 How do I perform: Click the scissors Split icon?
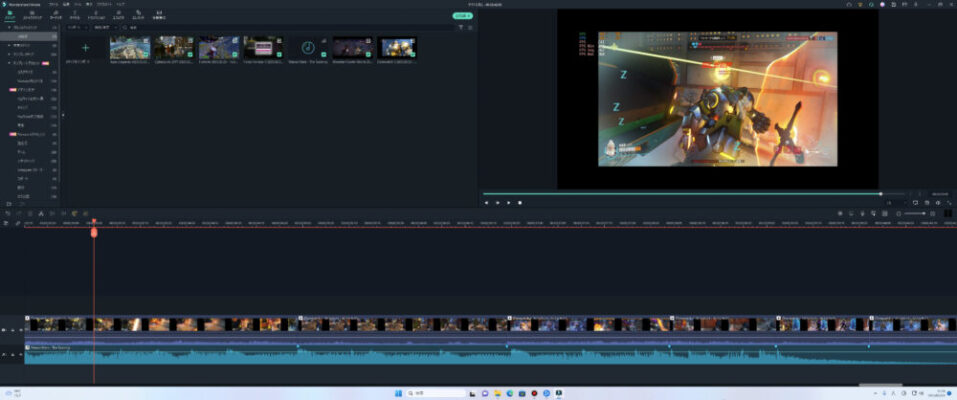(x=41, y=213)
